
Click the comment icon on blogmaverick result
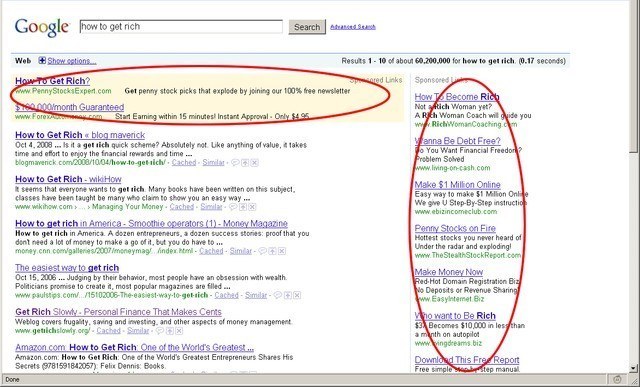tap(235, 162)
